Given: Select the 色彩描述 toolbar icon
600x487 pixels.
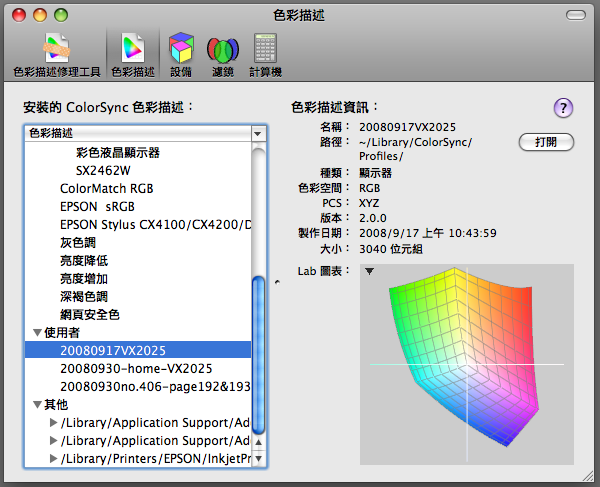Looking at the screenshot, I should [133, 55].
